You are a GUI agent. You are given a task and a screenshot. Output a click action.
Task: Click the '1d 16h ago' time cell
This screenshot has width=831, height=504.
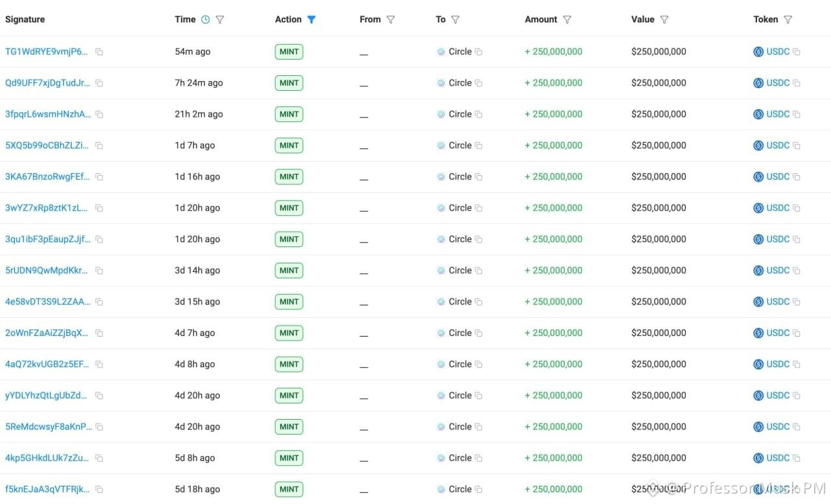click(x=197, y=176)
